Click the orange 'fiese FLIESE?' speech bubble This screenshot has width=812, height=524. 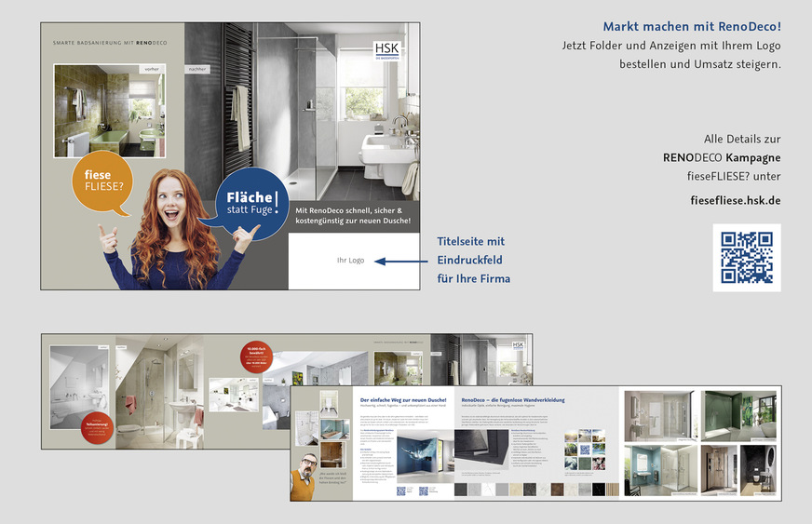(x=102, y=182)
